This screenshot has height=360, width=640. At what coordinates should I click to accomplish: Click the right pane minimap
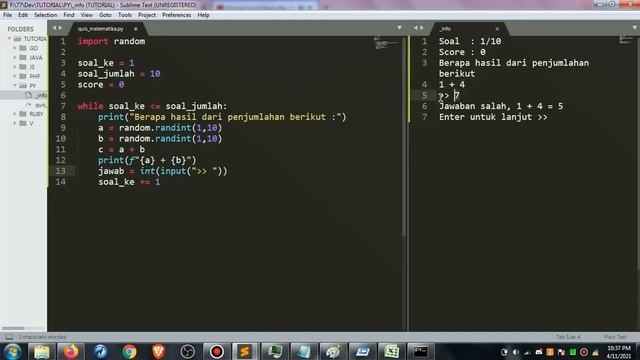(x=626, y=40)
